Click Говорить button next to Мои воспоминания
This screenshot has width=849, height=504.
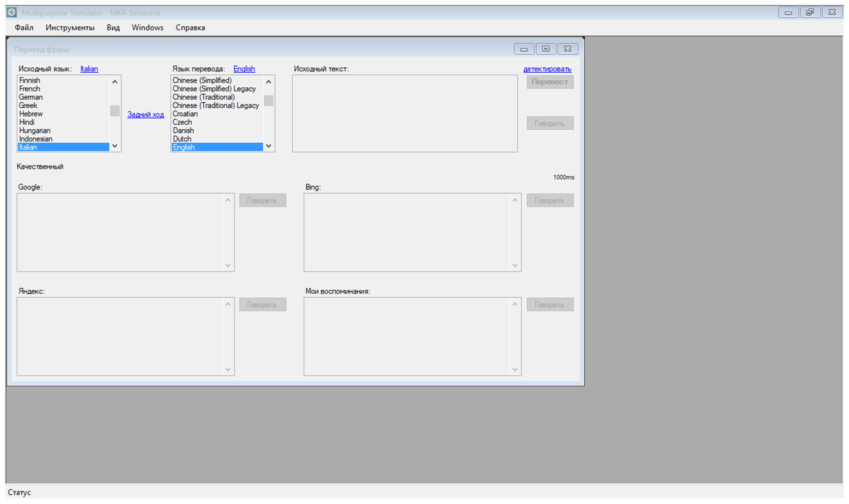(550, 304)
